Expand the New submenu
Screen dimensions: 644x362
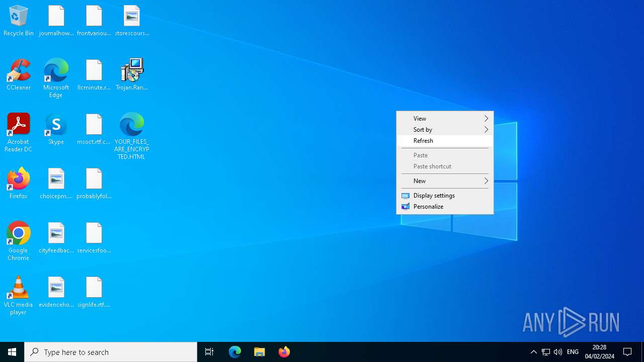pos(445,181)
